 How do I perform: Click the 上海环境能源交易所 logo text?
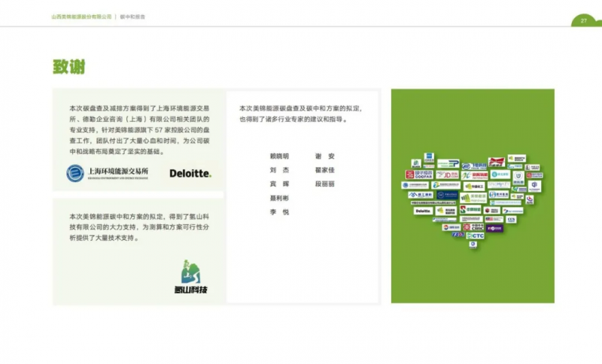point(118,171)
